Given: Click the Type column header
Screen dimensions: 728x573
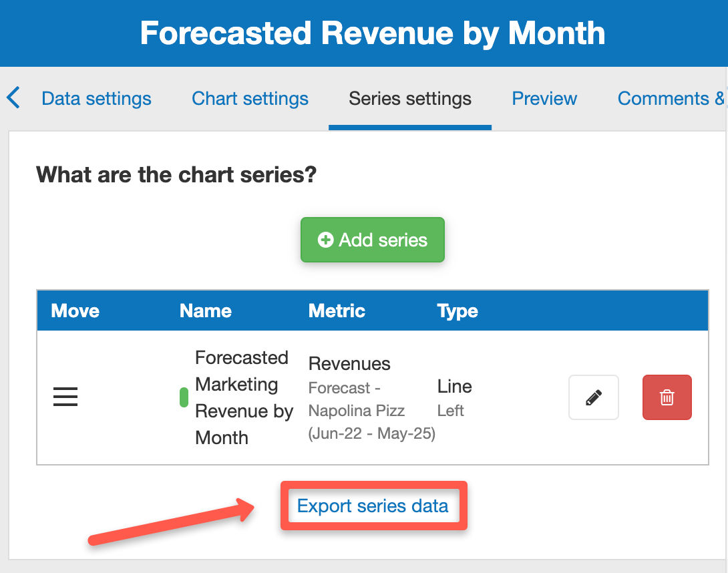Looking at the screenshot, I should [457, 311].
